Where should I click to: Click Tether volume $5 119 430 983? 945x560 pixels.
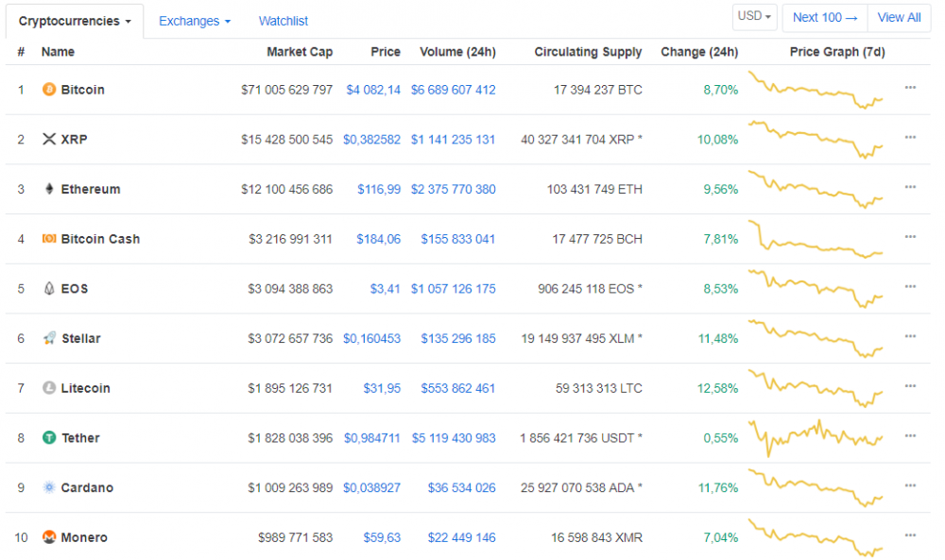tap(454, 438)
